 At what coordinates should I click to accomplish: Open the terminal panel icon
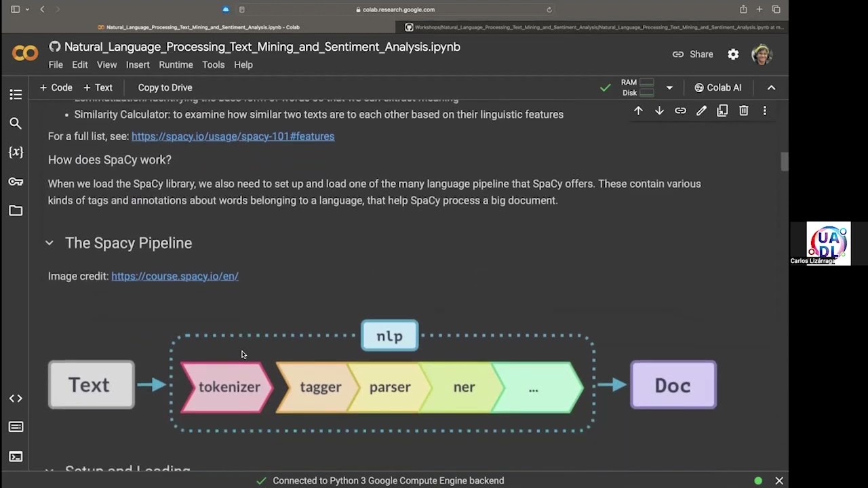tap(16, 457)
